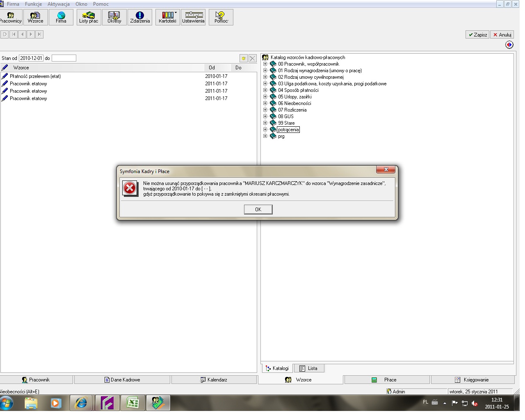Open the Pracownicy toolbar button

click(11, 17)
